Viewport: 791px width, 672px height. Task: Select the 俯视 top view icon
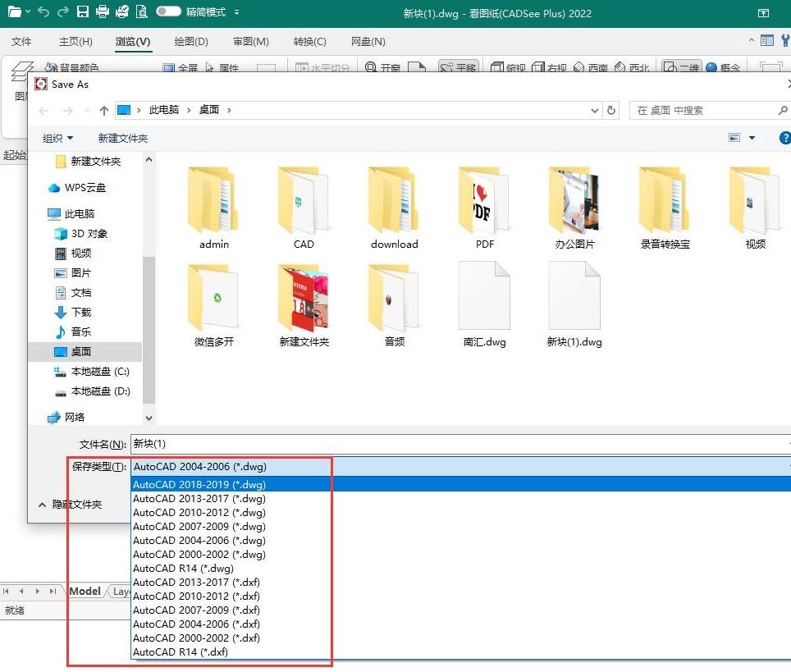pos(507,66)
